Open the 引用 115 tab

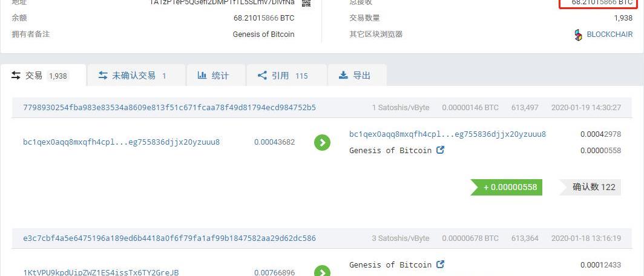pos(287,75)
